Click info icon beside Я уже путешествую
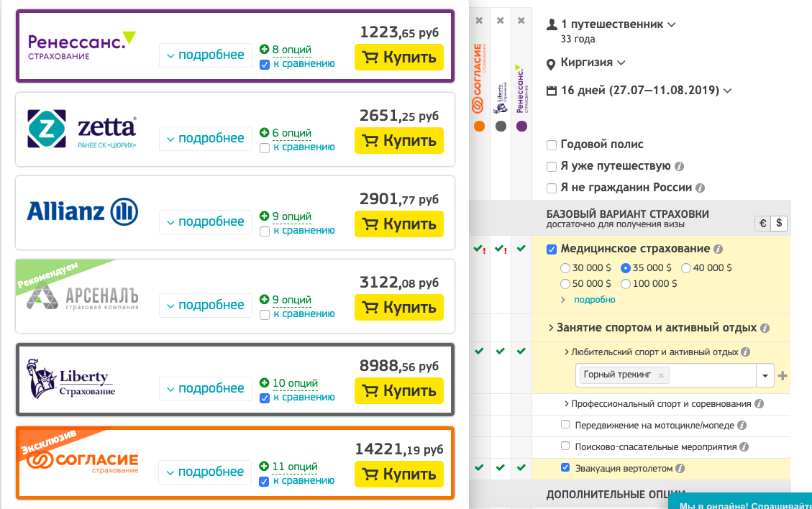812x509 pixels. [x=678, y=167]
